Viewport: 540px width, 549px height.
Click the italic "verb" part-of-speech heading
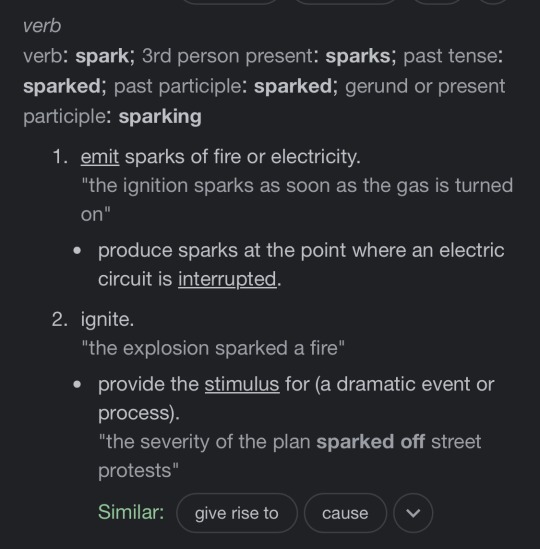click(42, 26)
